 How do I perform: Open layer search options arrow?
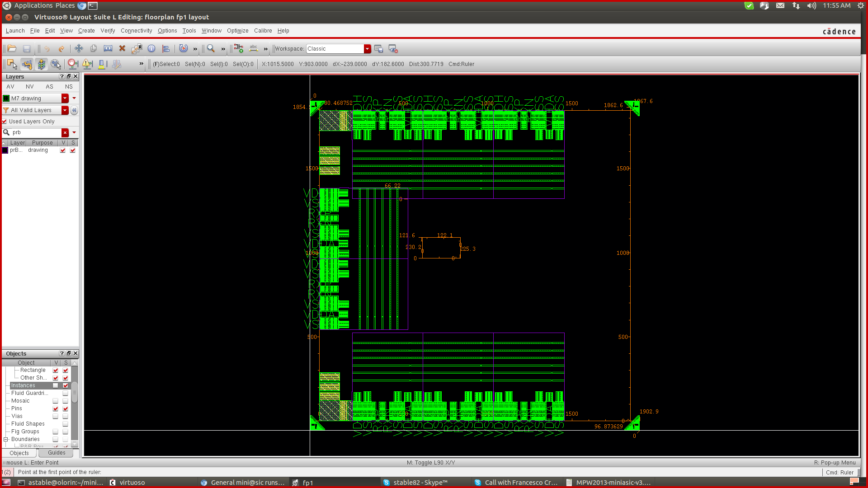point(74,132)
